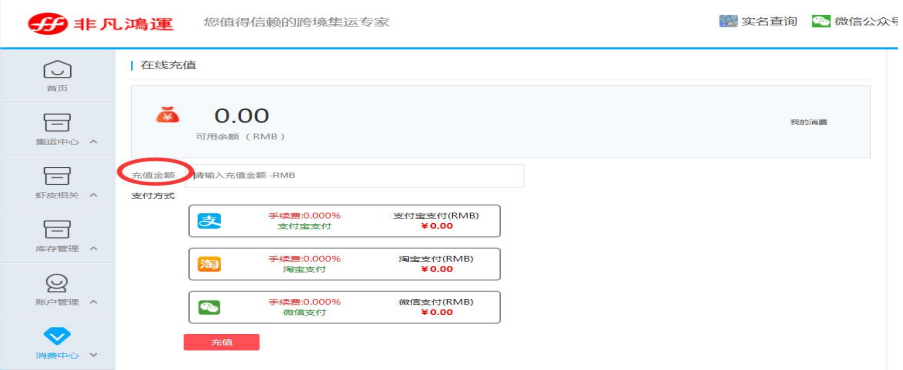Choose 支付宝支付(RMB) payment option
Image resolution: width=903 pixels, height=370 pixels.
[x=344, y=221]
